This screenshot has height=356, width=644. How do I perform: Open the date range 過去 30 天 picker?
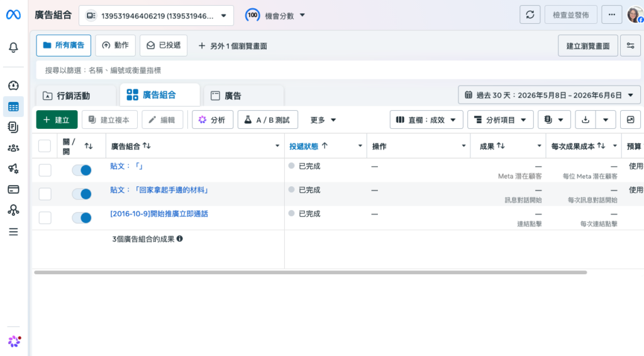[549, 95]
